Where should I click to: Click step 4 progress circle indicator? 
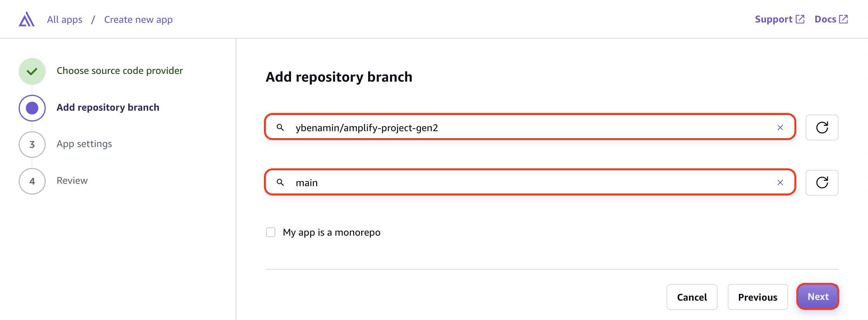click(x=32, y=180)
